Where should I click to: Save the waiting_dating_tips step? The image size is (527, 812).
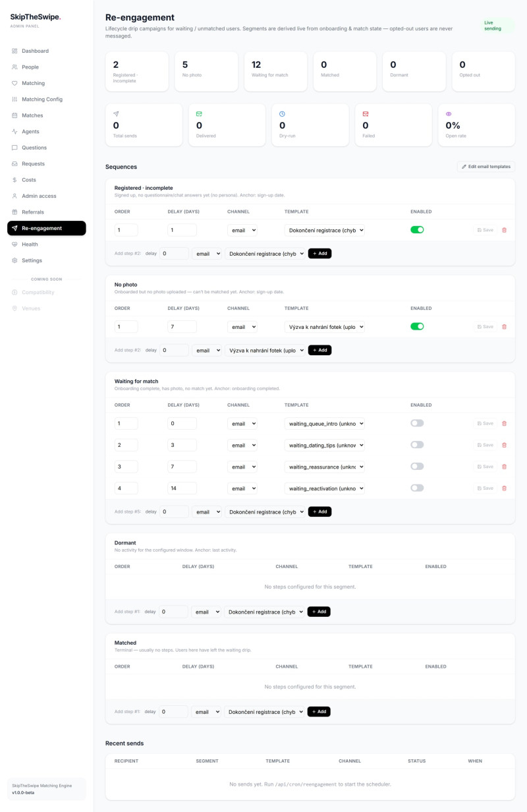click(x=485, y=445)
